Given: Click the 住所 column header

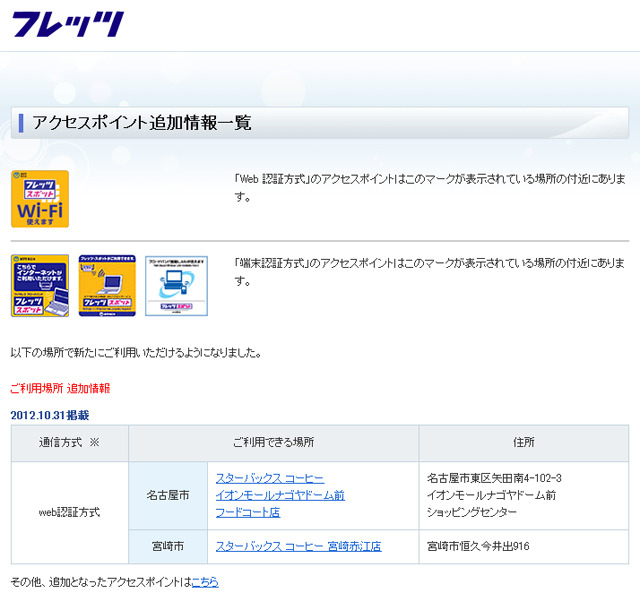Looking at the screenshot, I should click(523, 442).
